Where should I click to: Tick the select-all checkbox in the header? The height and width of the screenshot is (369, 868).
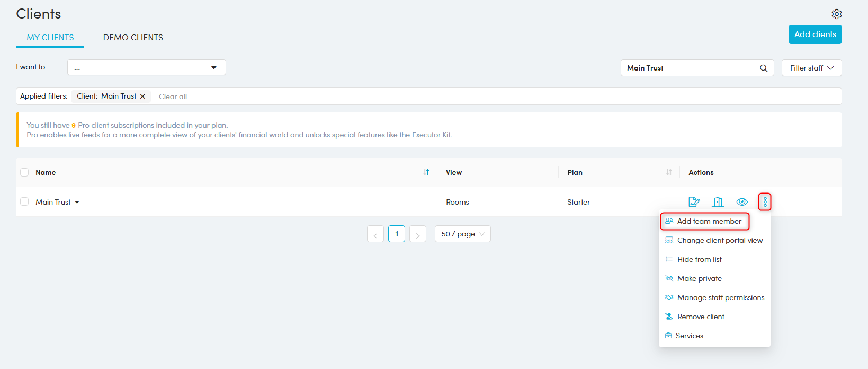coord(24,172)
